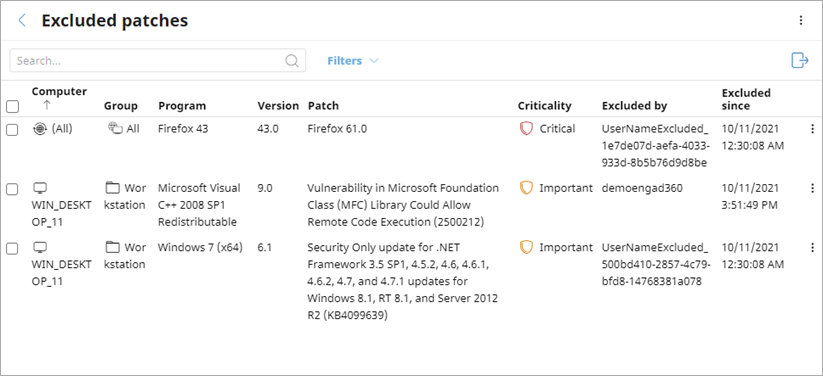Sort by the Excluded since column header
Viewport: 823px width, 376px height.
pos(746,99)
